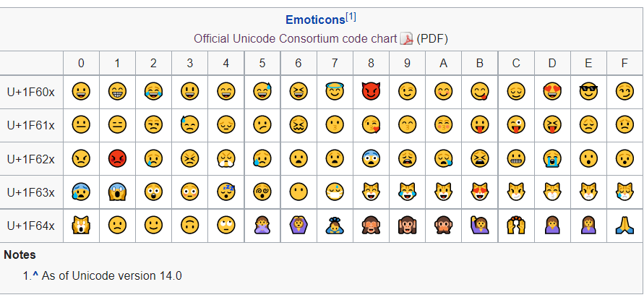The height and width of the screenshot is (300, 644).
Task: Open the Emoticons title link
Action: tap(315, 20)
